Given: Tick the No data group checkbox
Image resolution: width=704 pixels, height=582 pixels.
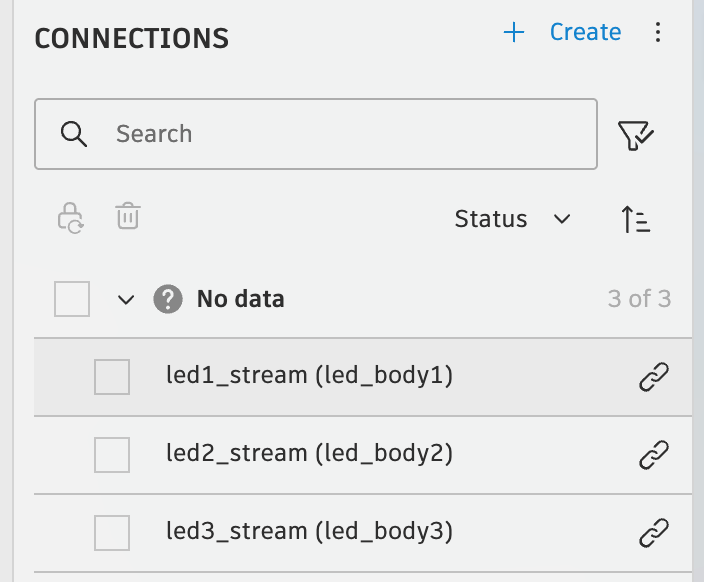Looking at the screenshot, I should click(x=72, y=299).
